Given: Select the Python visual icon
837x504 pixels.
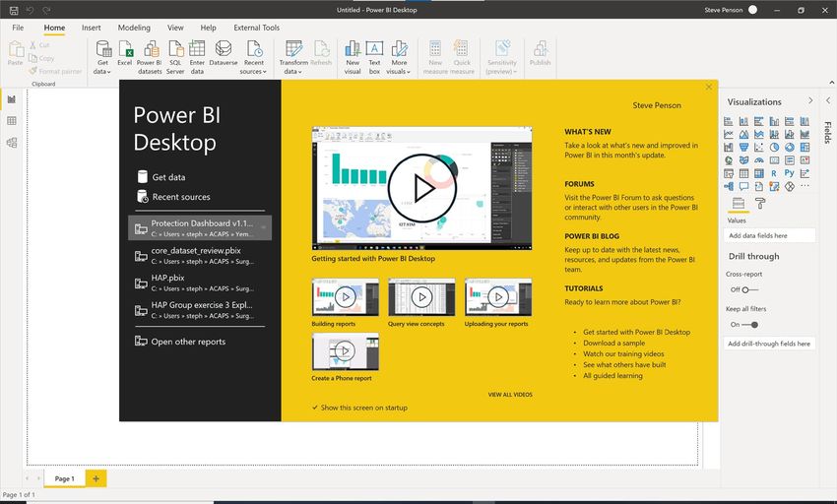Looking at the screenshot, I should point(790,173).
